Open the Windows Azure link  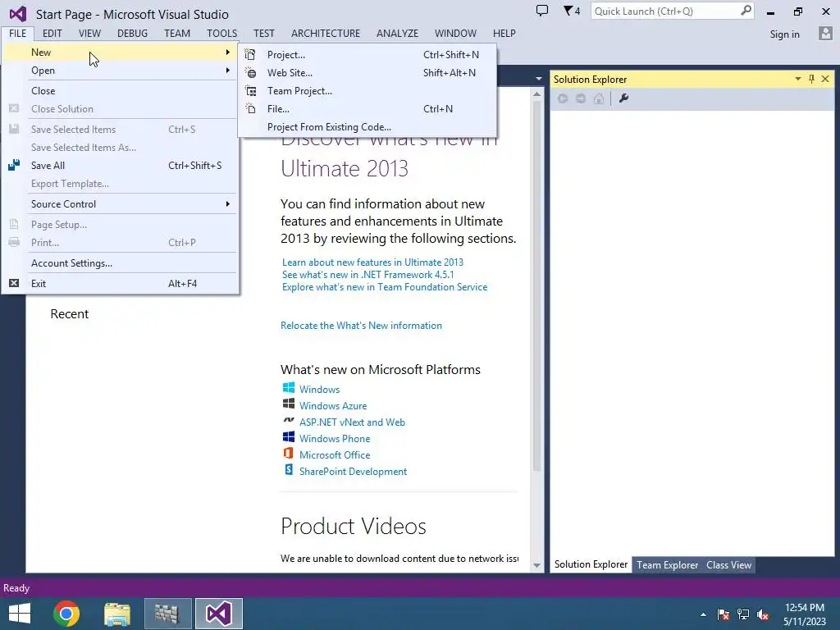[333, 405]
